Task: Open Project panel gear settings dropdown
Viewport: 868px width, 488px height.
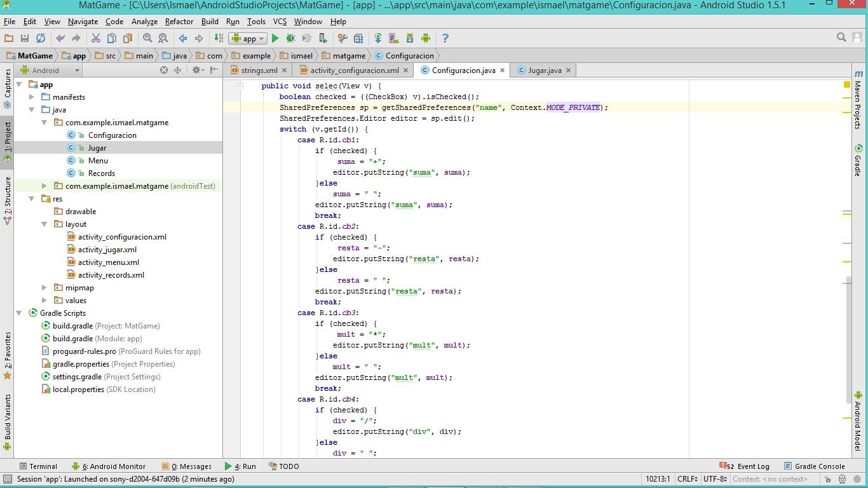Action: coord(198,70)
